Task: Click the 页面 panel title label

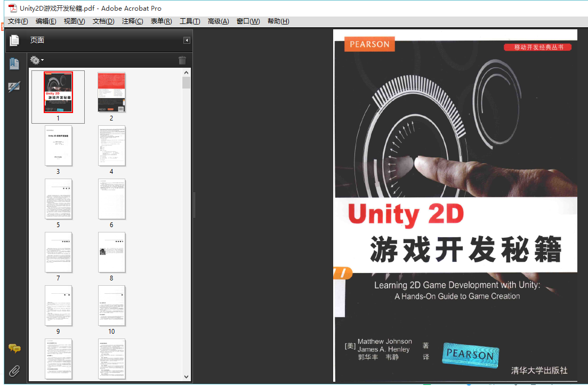Action: [37, 40]
